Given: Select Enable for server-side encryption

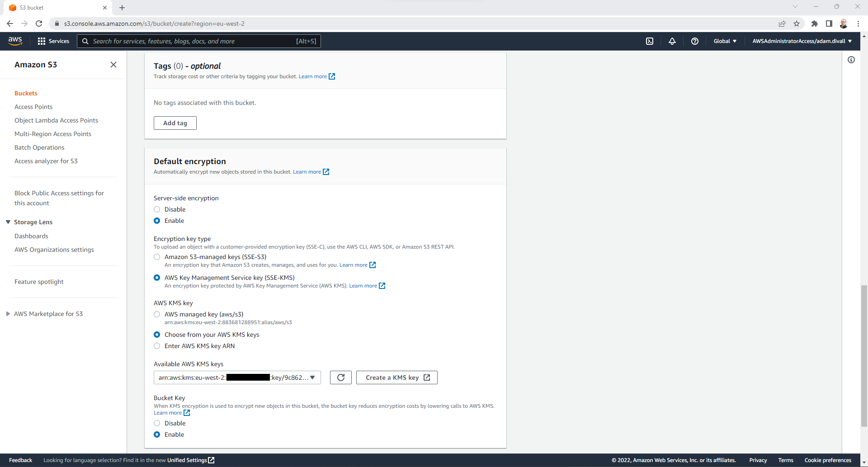Looking at the screenshot, I should coord(157,221).
